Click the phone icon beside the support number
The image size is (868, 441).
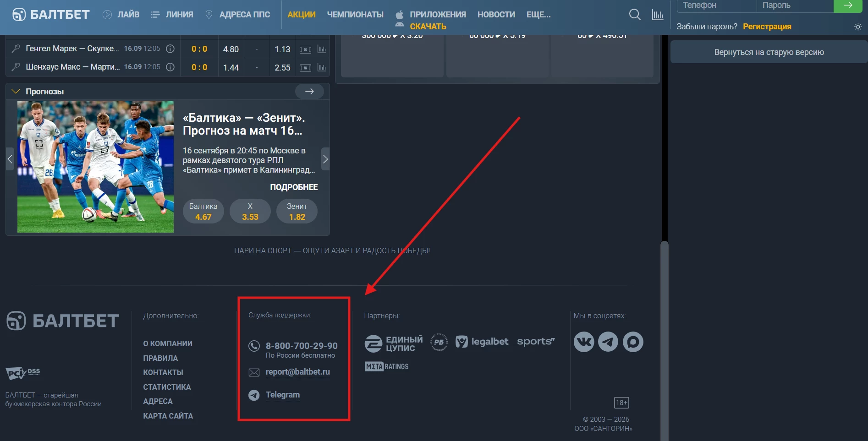(x=254, y=346)
